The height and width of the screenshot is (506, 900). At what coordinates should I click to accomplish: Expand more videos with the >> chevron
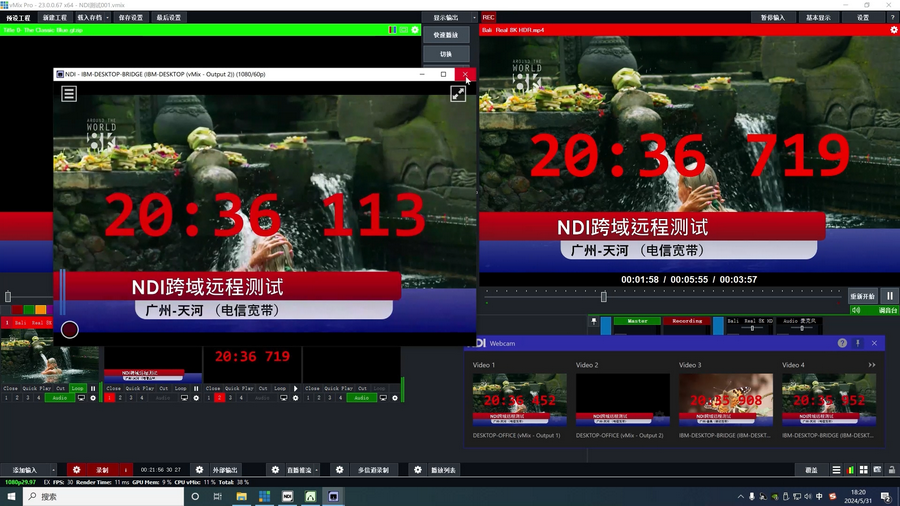(871, 365)
